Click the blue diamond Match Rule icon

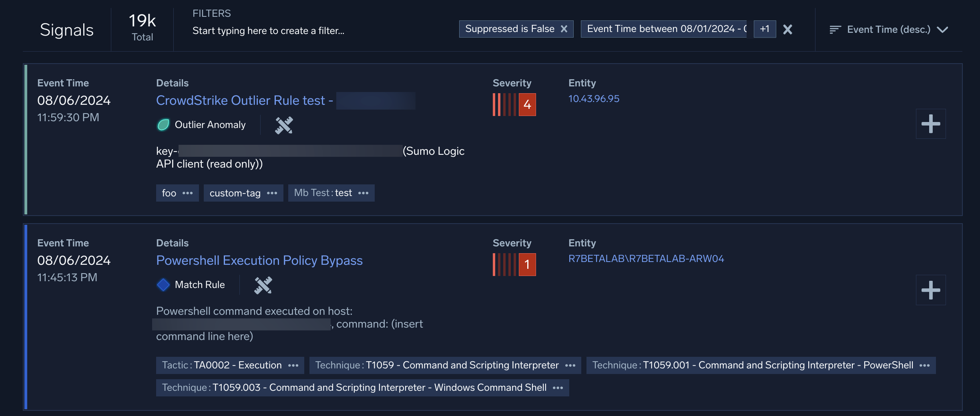(163, 285)
